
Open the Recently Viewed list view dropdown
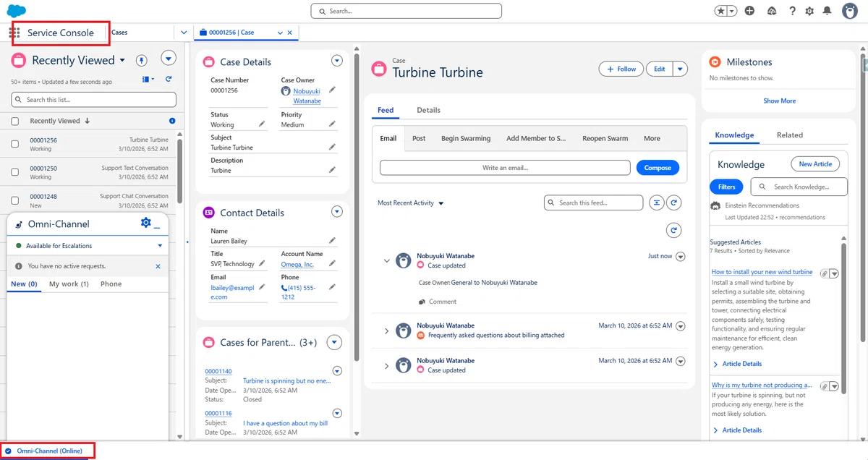122,60
